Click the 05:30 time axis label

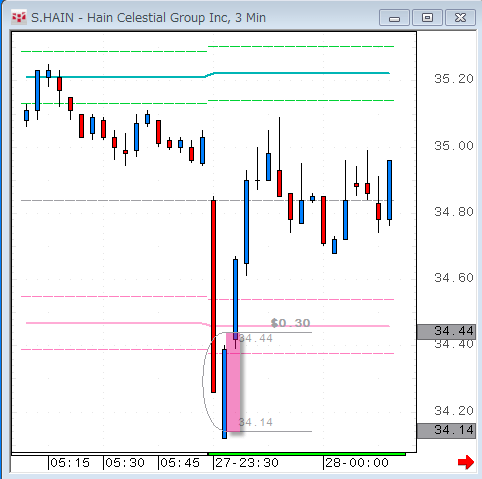click(125, 463)
